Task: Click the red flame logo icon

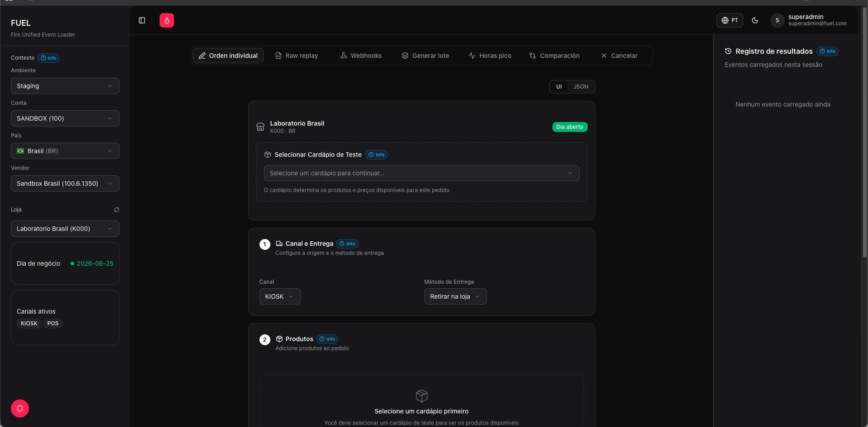Action: pyautogui.click(x=167, y=20)
